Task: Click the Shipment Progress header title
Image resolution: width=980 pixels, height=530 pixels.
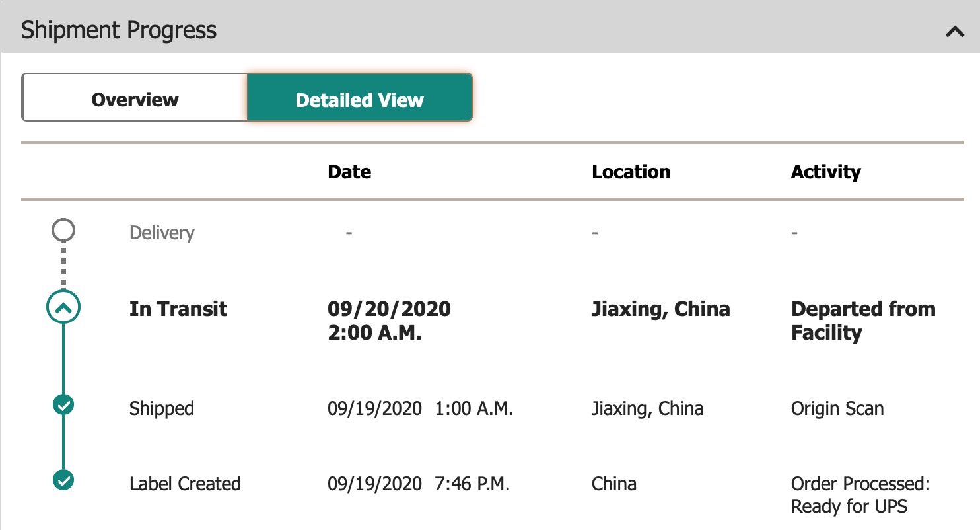Action: click(119, 30)
